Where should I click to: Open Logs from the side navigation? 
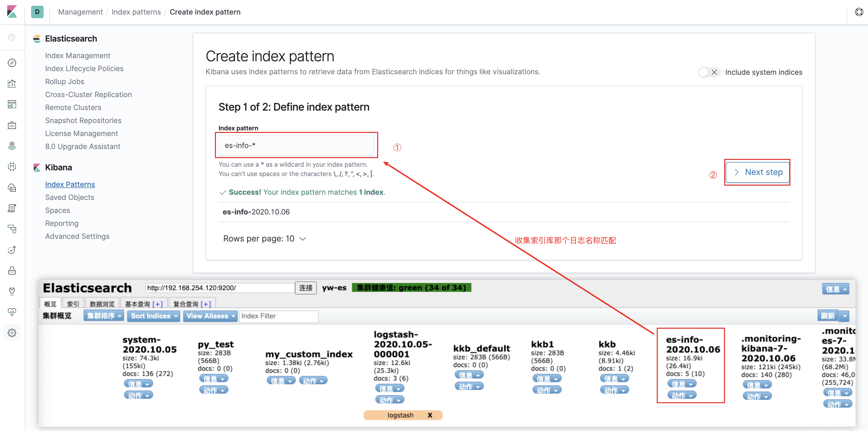coord(12,208)
